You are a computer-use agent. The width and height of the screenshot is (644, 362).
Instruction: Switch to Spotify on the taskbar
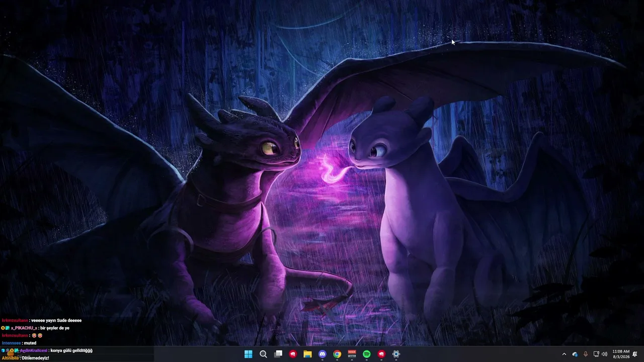[367, 354]
